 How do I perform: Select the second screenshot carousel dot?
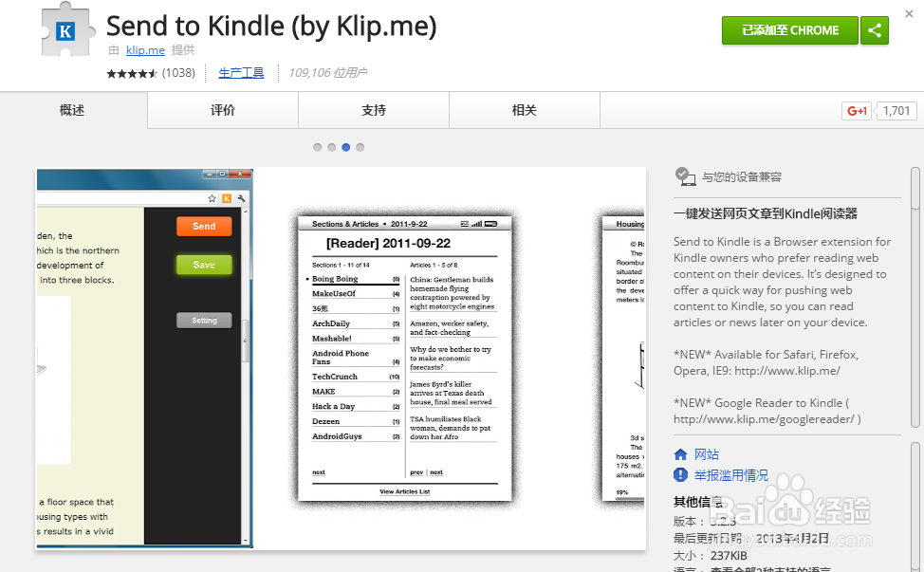(x=332, y=147)
